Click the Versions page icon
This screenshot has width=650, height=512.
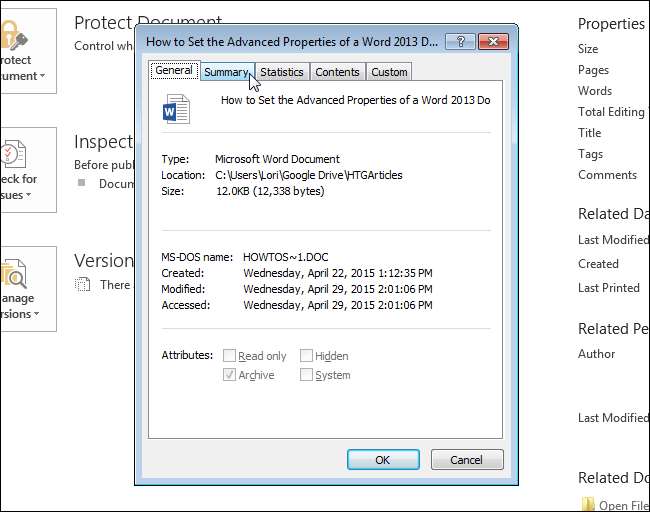(x=83, y=285)
